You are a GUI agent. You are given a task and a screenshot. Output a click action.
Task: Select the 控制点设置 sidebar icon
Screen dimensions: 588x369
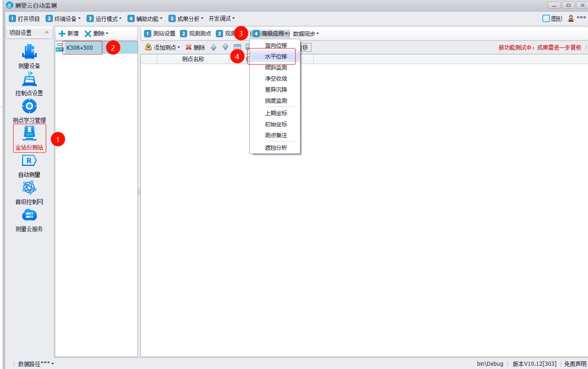(29, 79)
